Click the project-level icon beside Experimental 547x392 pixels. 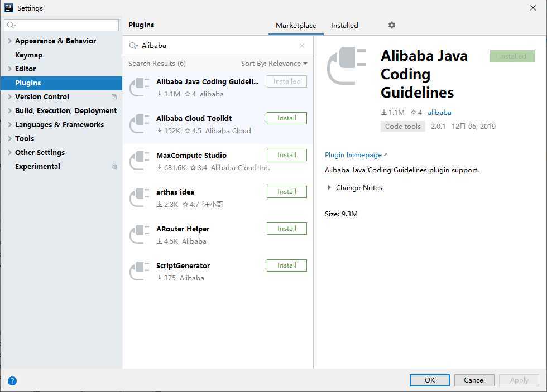coord(114,166)
